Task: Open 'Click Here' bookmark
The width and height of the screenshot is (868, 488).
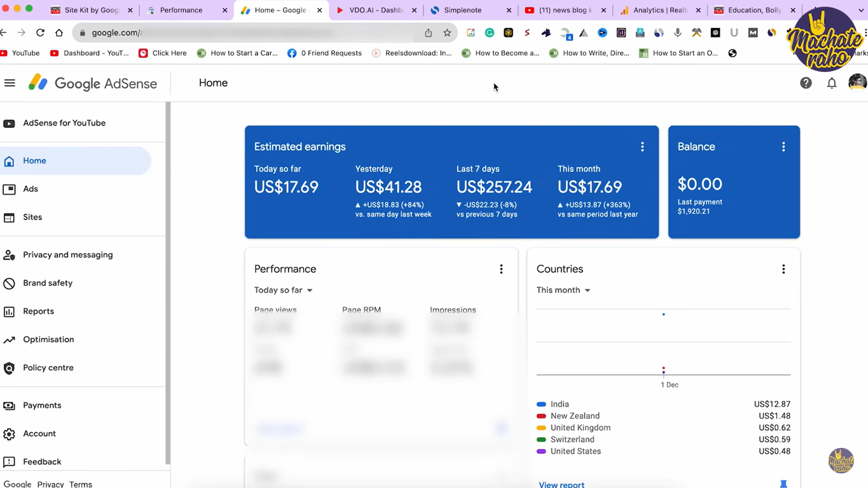Action: pos(163,53)
